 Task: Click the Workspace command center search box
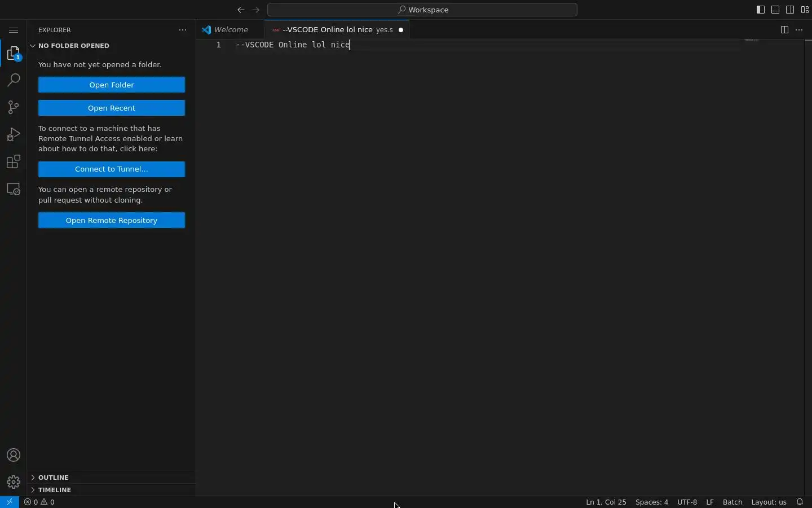[x=422, y=10]
